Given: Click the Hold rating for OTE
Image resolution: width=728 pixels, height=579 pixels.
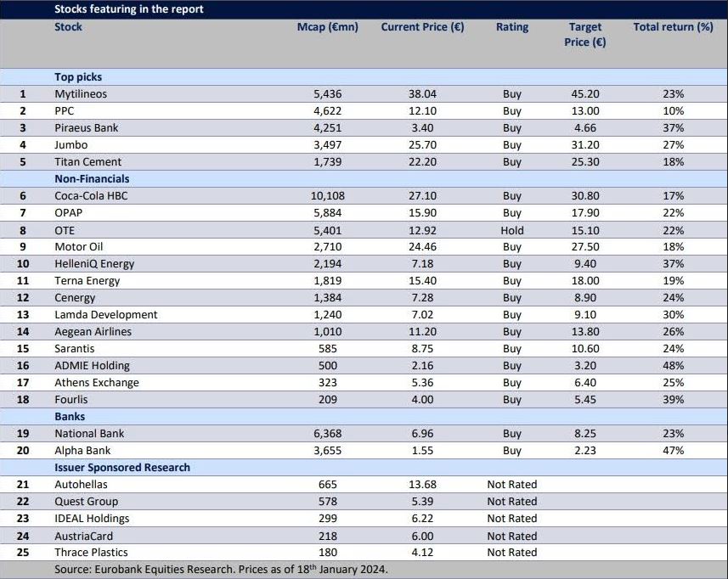Looking at the screenshot, I should pos(512,230).
